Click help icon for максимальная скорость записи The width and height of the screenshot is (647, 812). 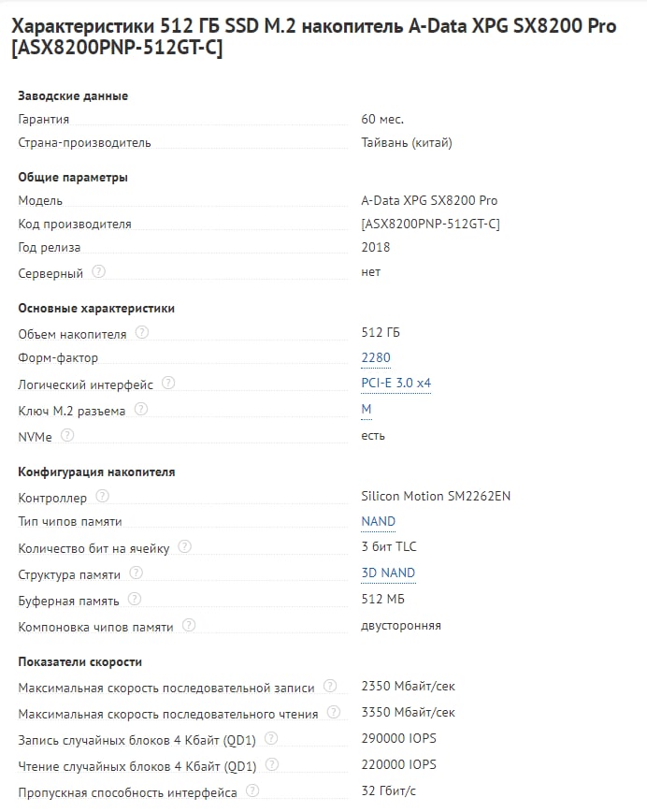pos(330,687)
